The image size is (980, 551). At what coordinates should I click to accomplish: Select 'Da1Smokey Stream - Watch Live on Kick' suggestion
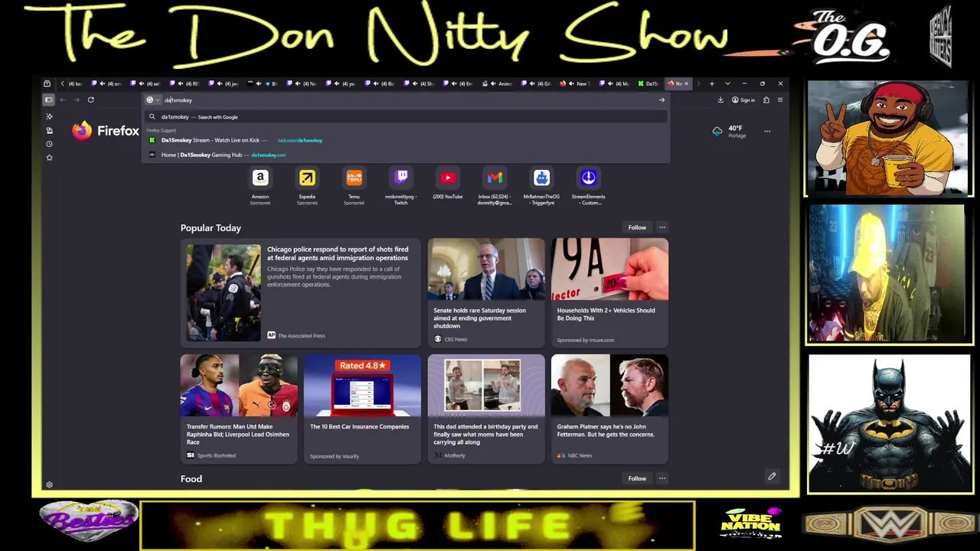(406, 140)
